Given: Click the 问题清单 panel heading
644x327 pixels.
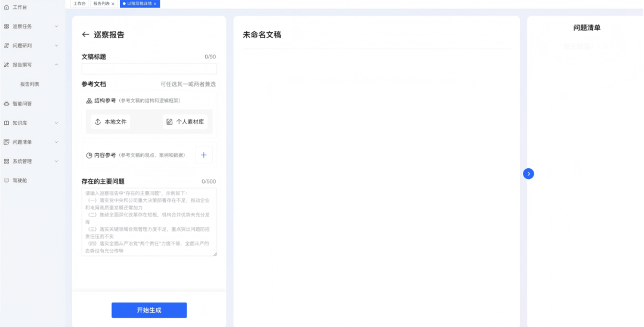Looking at the screenshot, I should point(587,28).
